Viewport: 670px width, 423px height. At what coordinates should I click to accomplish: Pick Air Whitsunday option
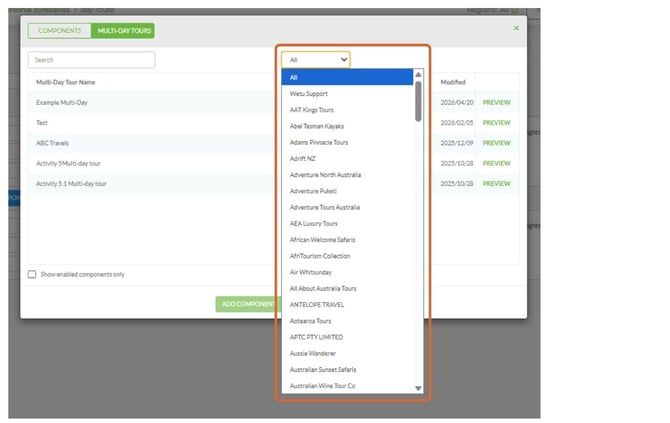pyautogui.click(x=347, y=272)
